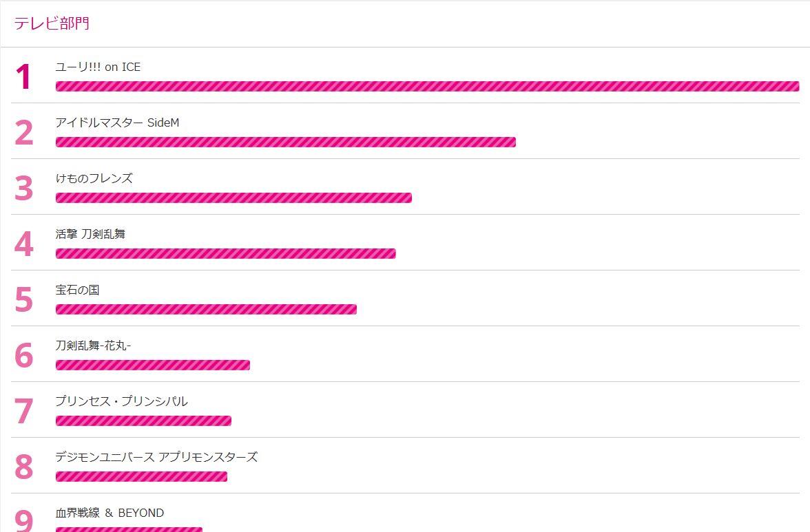Screen dimensions: 810x532
Task: Click the 活撃 刀剣乱舞 vote bar
Action: (226, 253)
